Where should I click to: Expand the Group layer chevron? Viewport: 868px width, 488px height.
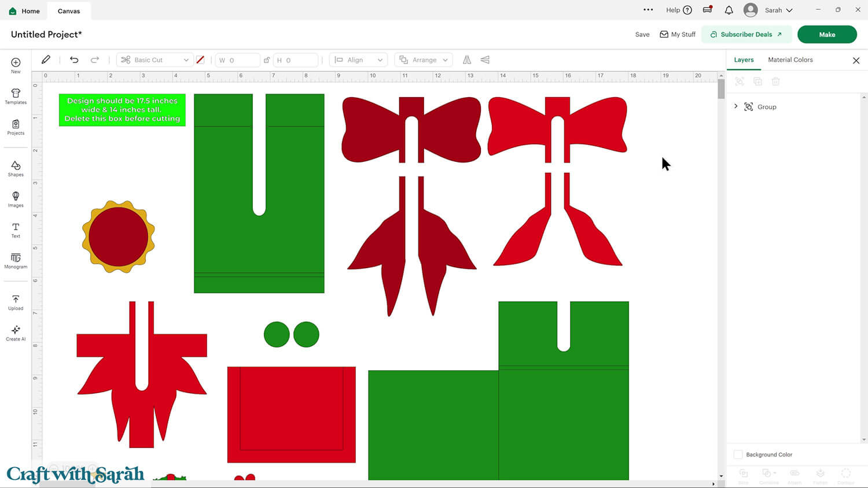pos(736,106)
